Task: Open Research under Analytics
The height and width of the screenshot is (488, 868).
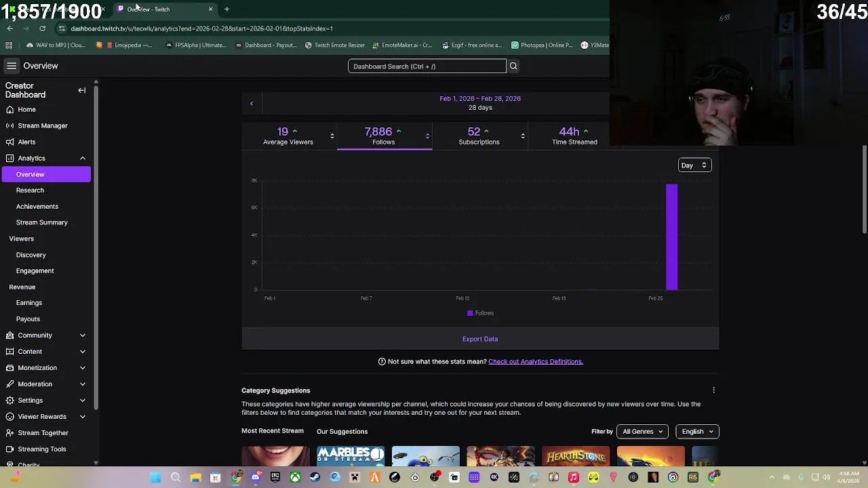Action: [30, 190]
